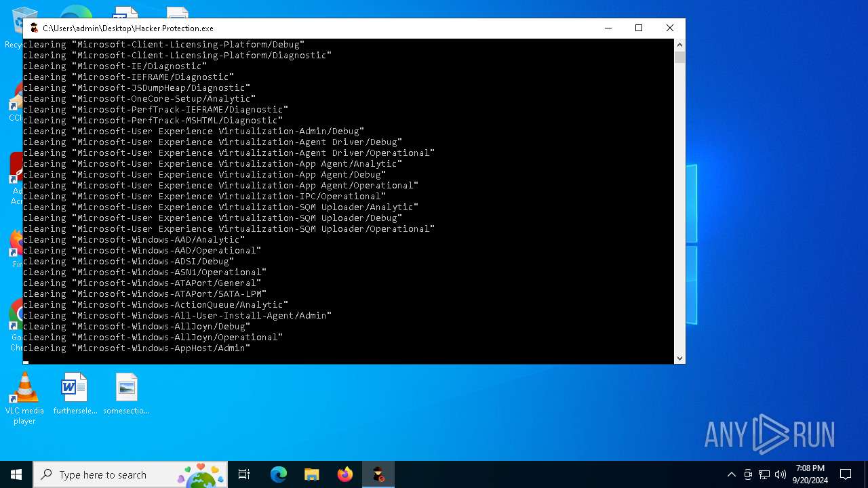Maximize the Hacker Protection.exe window

(639, 28)
